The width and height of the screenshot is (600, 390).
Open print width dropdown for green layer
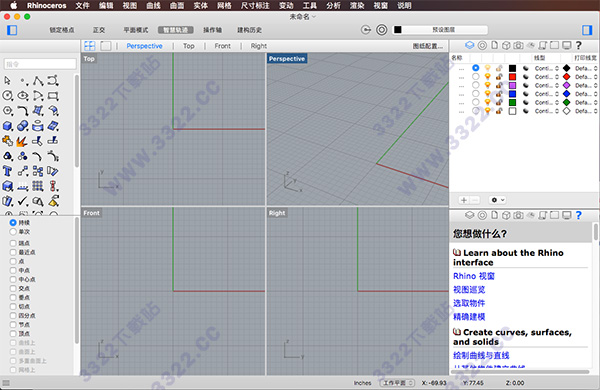pos(586,102)
